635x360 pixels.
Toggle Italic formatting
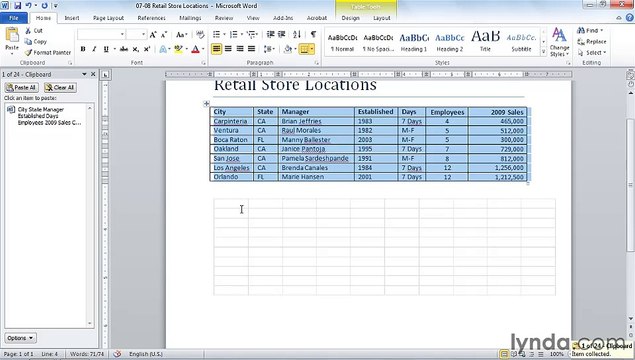click(x=94, y=49)
